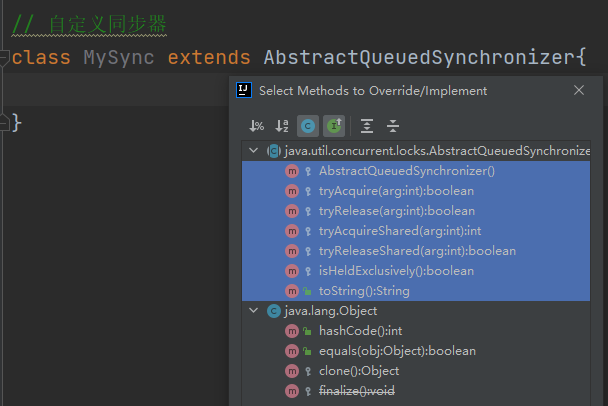Select toString():String method
This screenshot has height=406, width=608.
coord(416,291)
